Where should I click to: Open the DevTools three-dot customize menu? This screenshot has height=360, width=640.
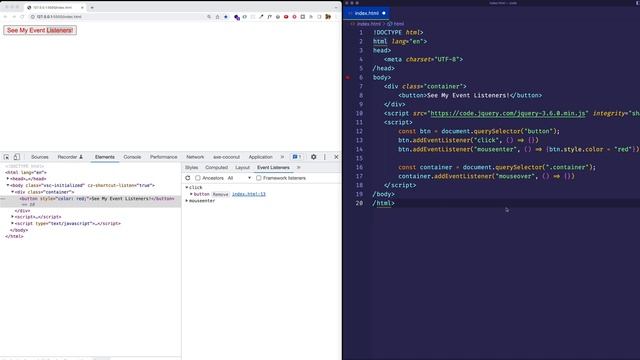pyautogui.click(x=325, y=157)
